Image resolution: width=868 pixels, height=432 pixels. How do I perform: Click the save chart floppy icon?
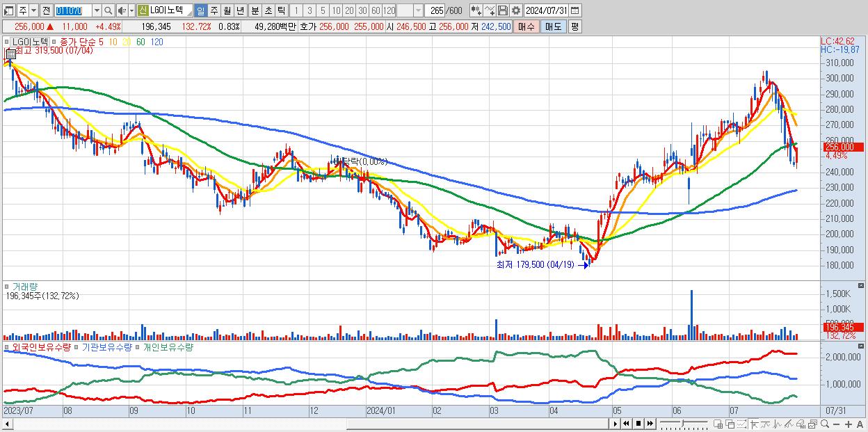[503, 10]
